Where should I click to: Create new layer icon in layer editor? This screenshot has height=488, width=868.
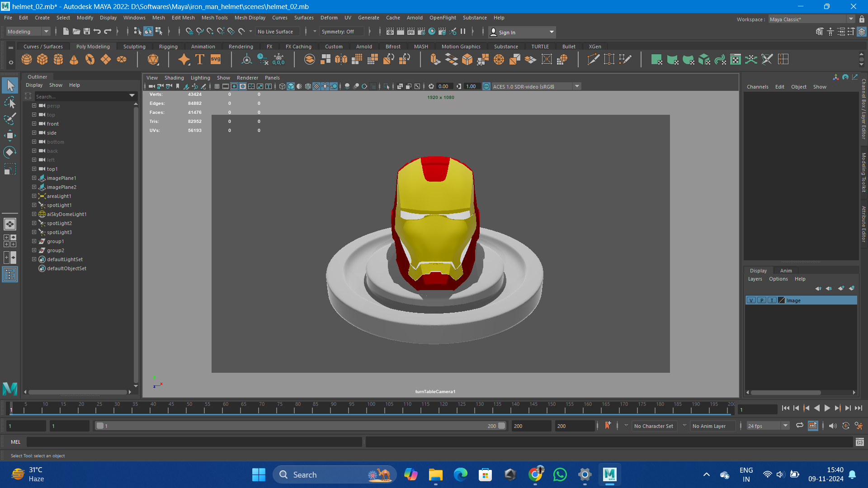841,288
